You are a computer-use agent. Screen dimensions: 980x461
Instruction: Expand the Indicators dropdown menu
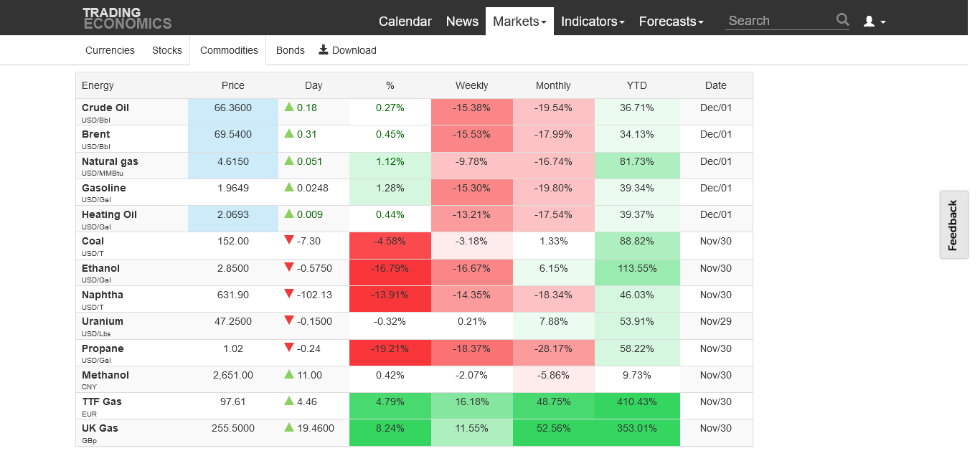tap(593, 22)
